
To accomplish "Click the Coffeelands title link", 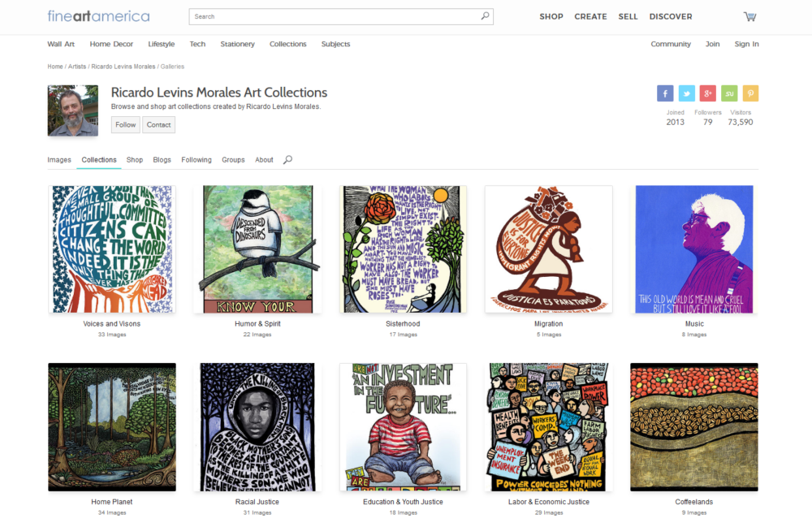I will click(x=694, y=502).
